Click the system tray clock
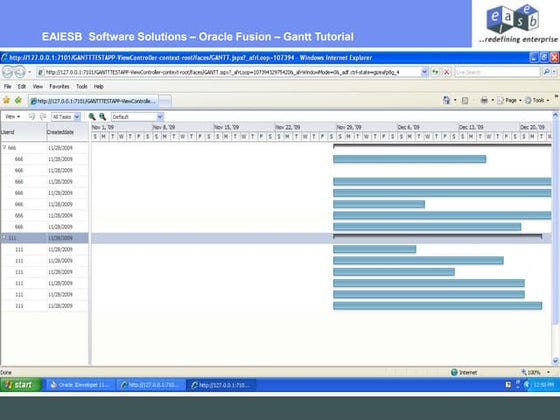Image resolution: width=560 pixels, height=420 pixels. pyautogui.click(x=543, y=385)
